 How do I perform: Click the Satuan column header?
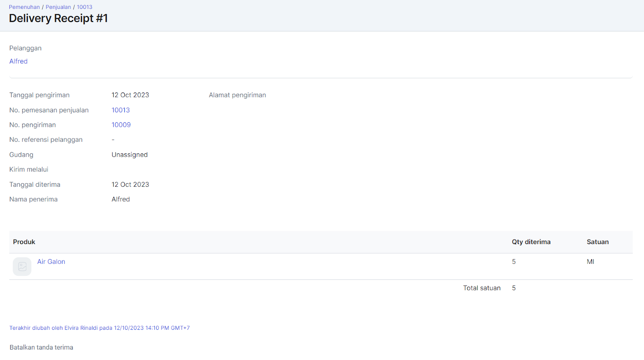(598, 242)
